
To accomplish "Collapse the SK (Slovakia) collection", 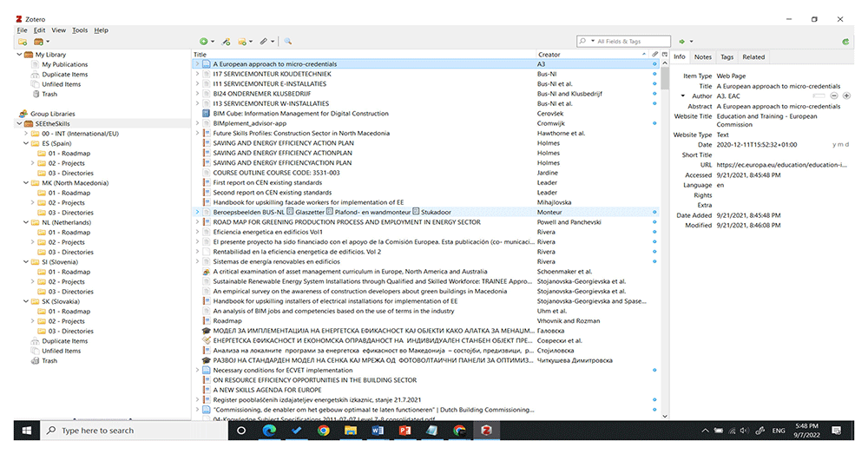I will coord(26,302).
